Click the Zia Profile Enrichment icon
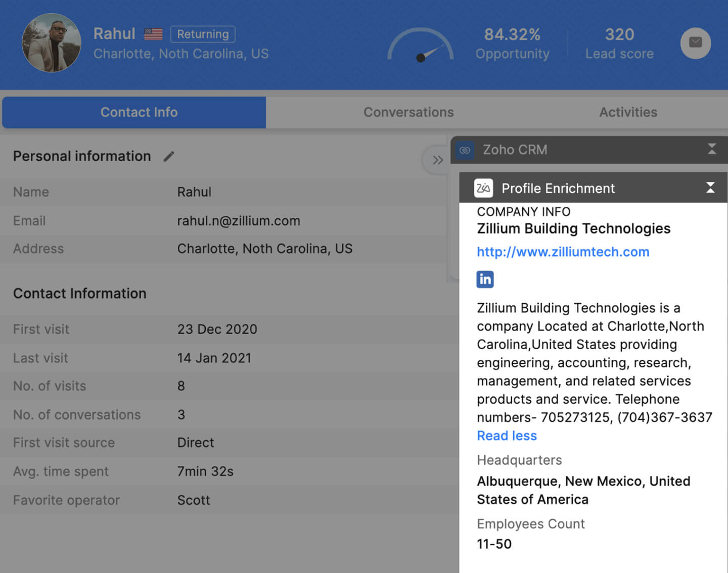Screen dimensions: 728x573 pyautogui.click(x=483, y=188)
